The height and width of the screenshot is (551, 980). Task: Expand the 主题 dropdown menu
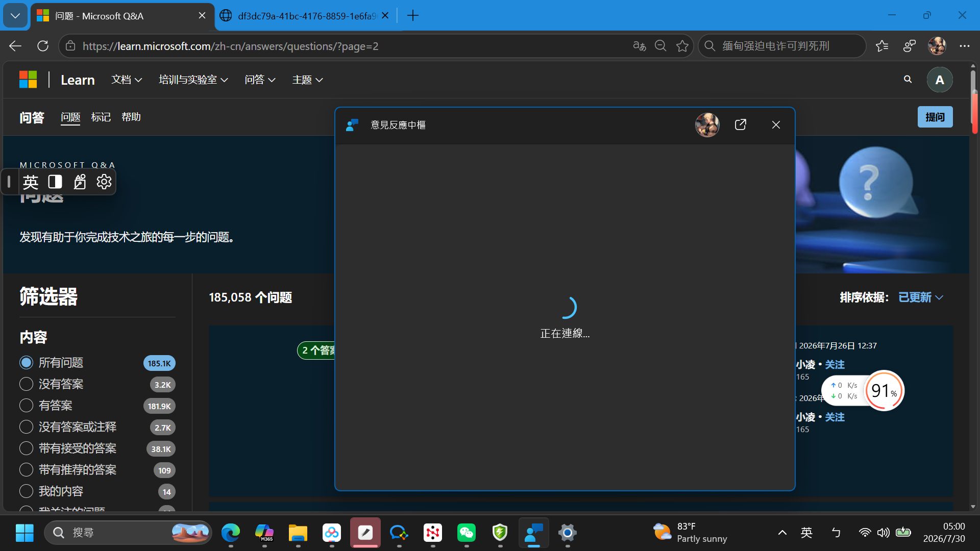[x=307, y=80]
